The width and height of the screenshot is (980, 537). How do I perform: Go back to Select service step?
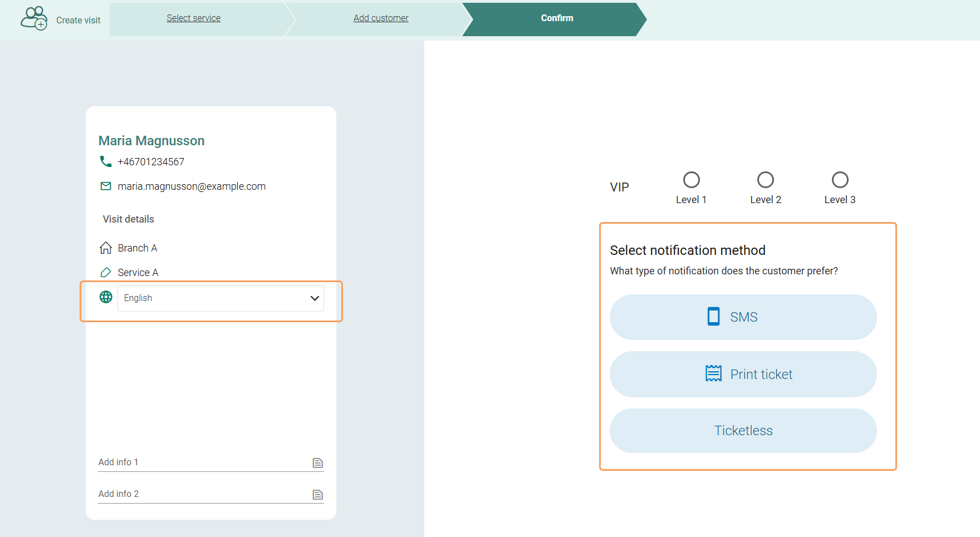click(x=193, y=18)
